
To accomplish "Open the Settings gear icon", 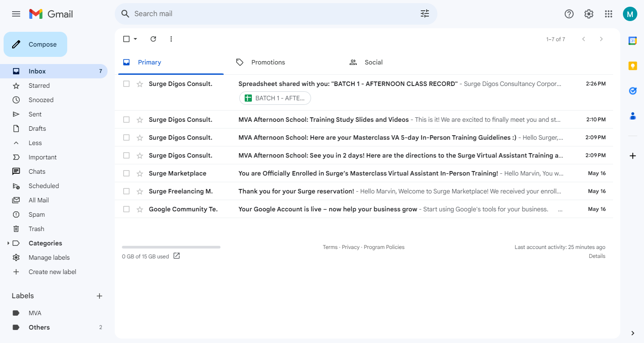I will click(588, 14).
